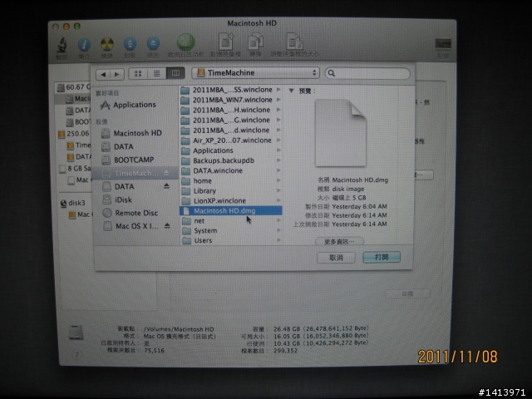Select the Air_XP_20...07.winclone folder

(x=231, y=140)
